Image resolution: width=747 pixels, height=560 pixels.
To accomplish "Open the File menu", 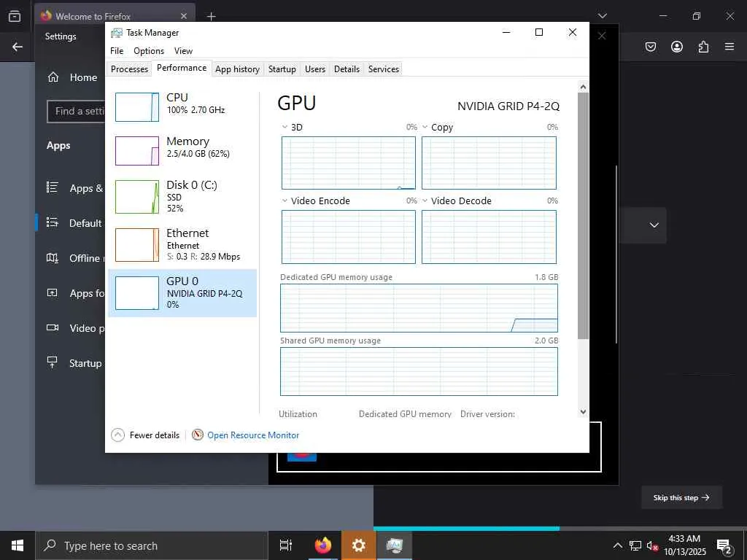I will [117, 51].
